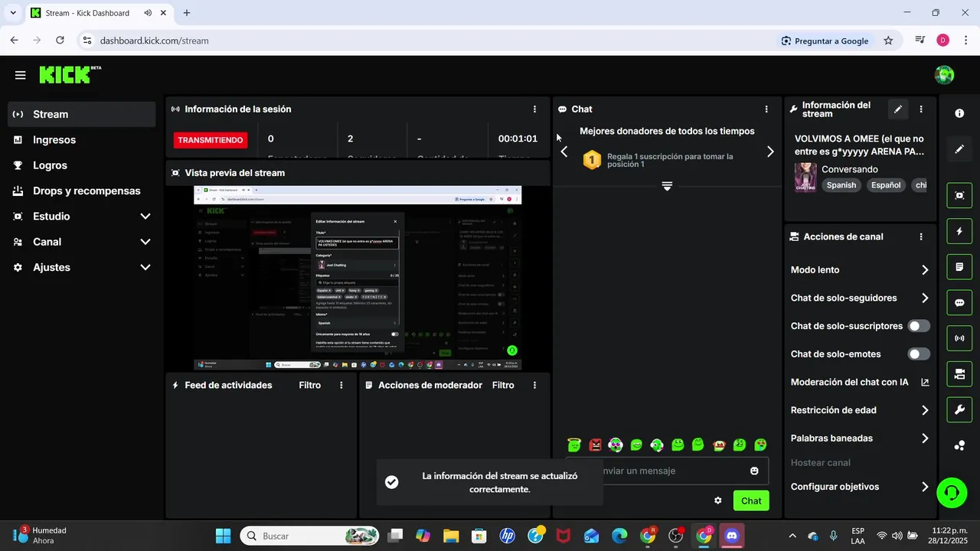Open Moderación del chat con IA link
Image resolution: width=980 pixels, height=551 pixels.
(x=860, y=383)
